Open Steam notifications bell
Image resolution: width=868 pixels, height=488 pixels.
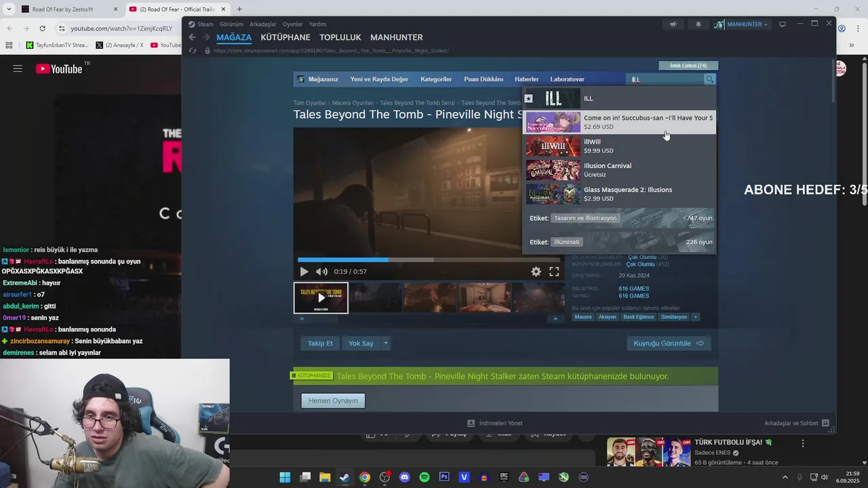(698, 24)
